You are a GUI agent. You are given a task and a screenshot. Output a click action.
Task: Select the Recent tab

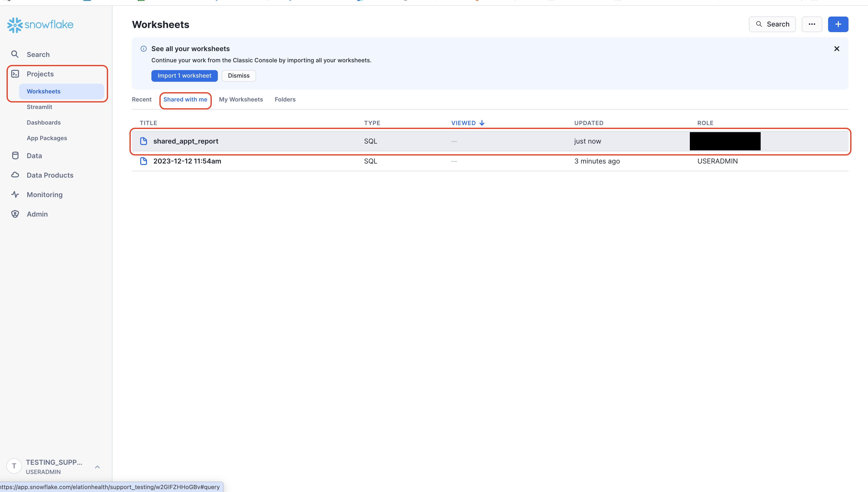coord(142,99)
